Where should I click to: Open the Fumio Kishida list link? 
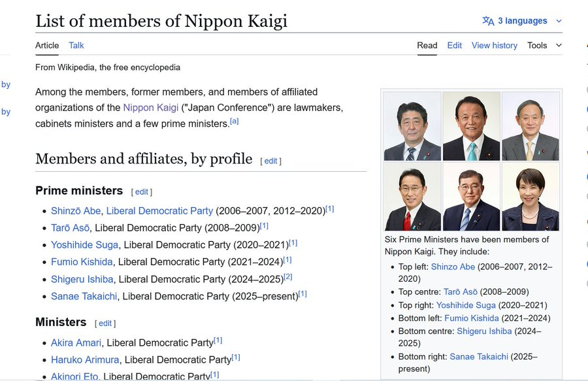pyautogui.click(x=82, y=262)
